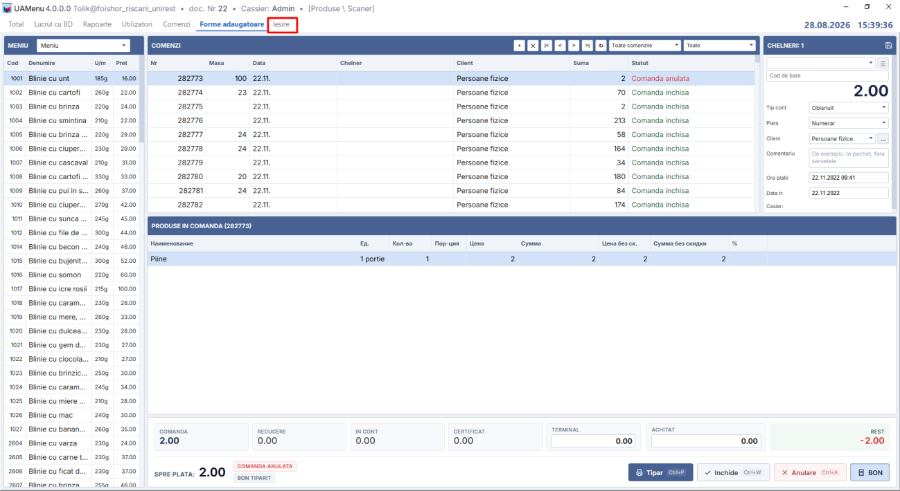Open client picker ellipsis button
The width and height of the screenshot is (900, 491).
[x=883, y=138]
